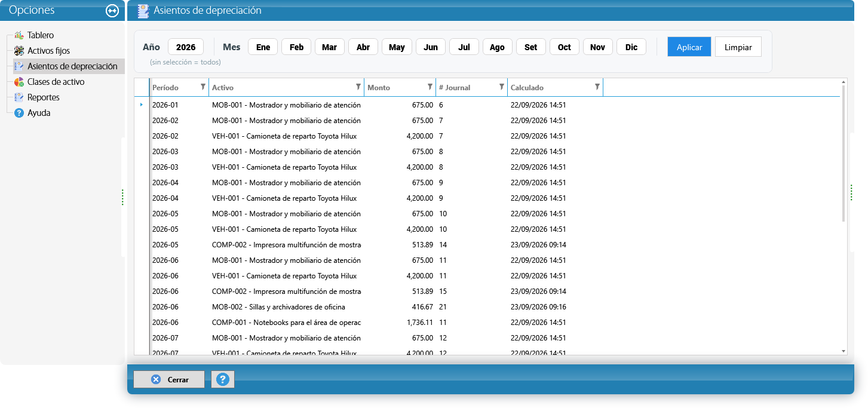Toggle the Ene month filter
Viewport: 868px width, 408px height.
[263, 47]
